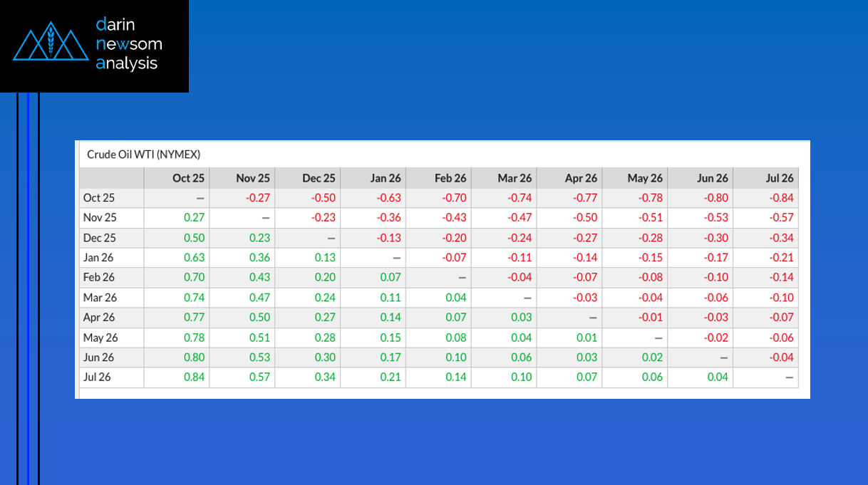Viewport: 868px width, 485px height.
Task: Click the 'Oct 25' column header
Action: (x=188, y=178)
